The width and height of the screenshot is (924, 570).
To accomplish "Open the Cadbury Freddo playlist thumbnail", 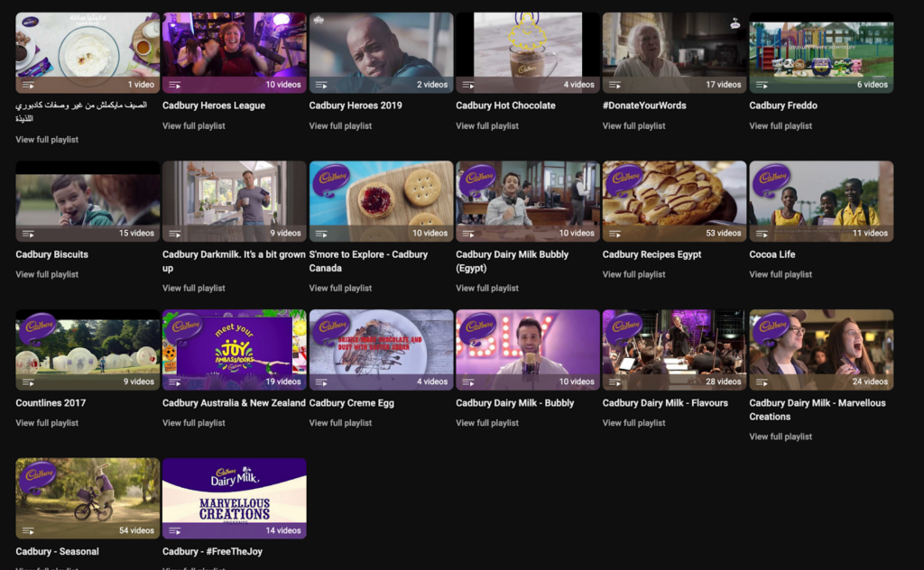I will [x=821, y=50].
